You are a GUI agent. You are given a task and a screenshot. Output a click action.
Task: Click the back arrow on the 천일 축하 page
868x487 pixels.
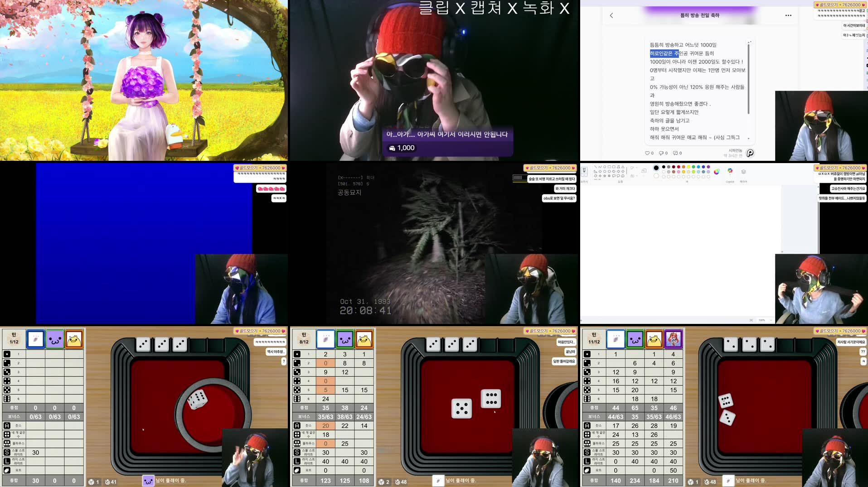click(611, 15)
